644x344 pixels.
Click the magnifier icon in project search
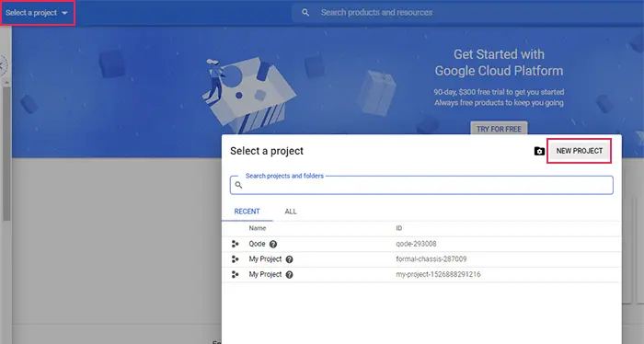[238, 185]
